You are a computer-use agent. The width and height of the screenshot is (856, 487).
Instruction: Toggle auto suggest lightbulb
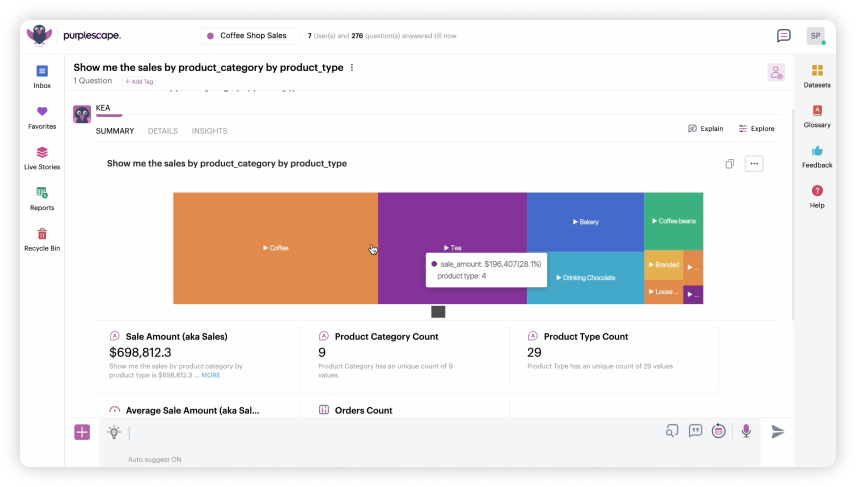tap(114, 432)
